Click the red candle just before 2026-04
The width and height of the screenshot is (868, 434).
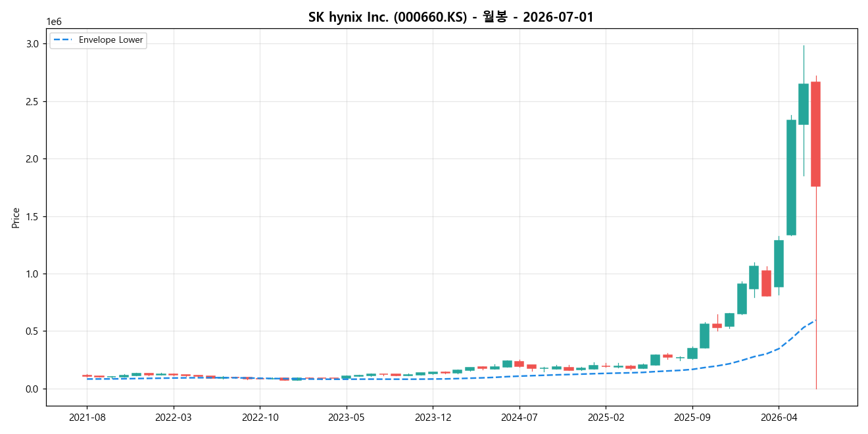[x=766, y=283]
